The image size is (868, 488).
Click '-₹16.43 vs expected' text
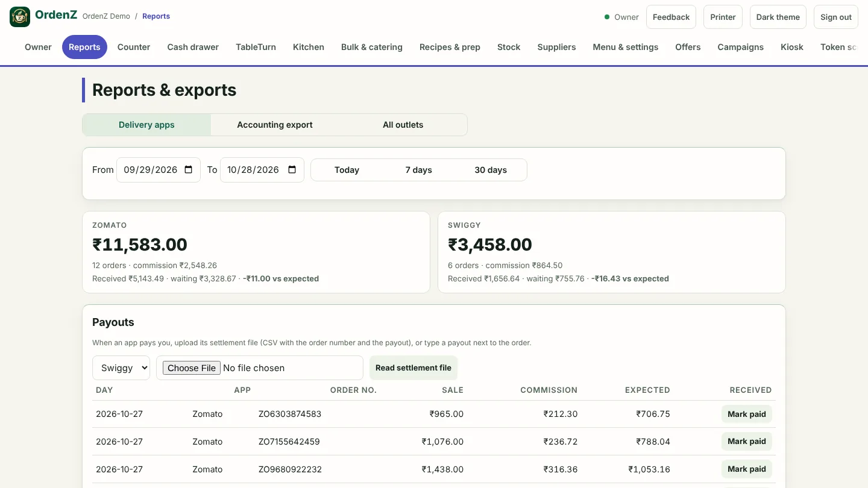[630, 278]
